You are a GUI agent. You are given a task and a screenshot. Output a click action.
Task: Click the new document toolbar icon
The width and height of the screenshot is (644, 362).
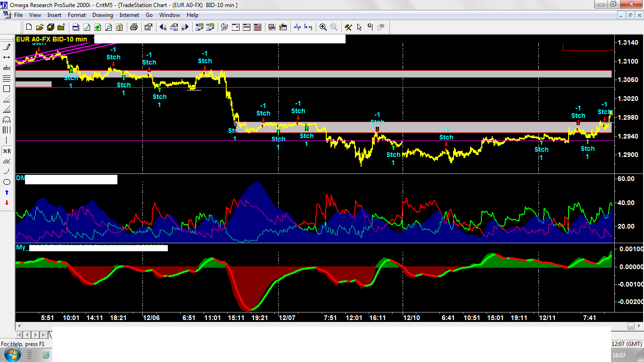pyautogui.click(x=28, y=27)
